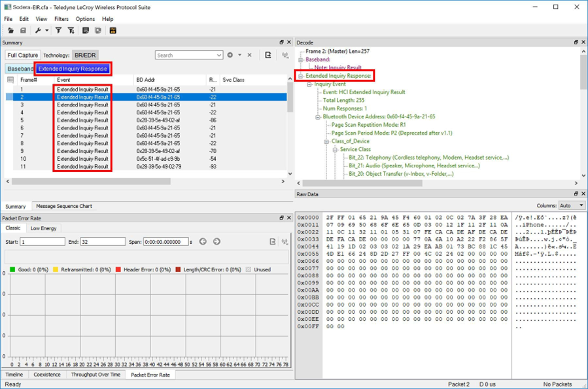
Task: Collapse the Class_of_Device tree node
Action: coord(326,142)
